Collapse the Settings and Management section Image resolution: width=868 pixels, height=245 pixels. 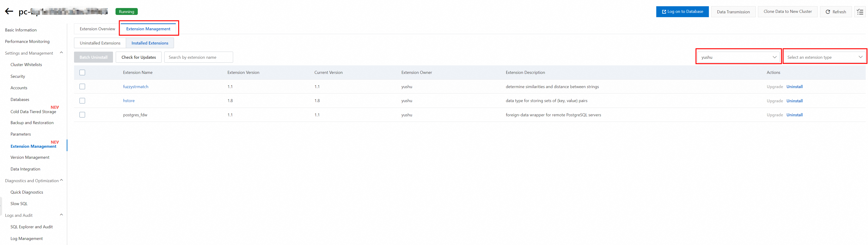[x=61, y=53]
